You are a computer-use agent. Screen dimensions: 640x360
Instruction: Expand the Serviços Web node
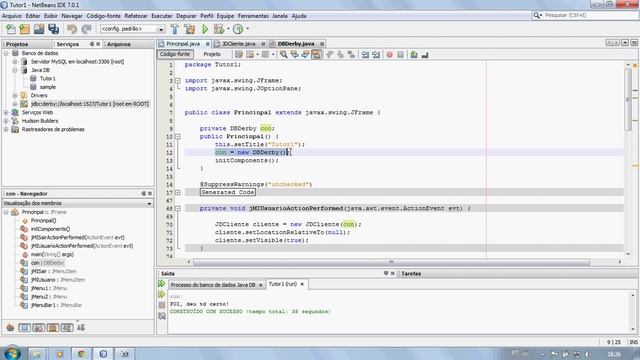tap(6, 112)
